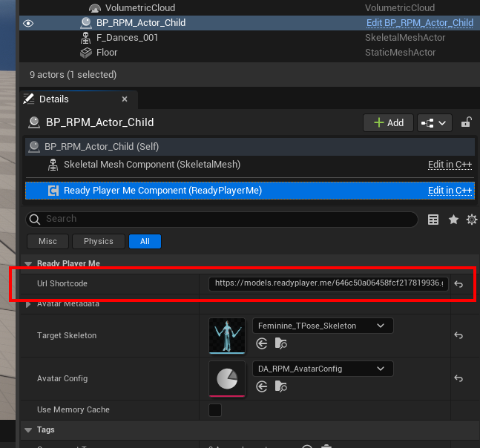
Task: Open the Feminine_TPose_Skeleton dropdown
Action: pos(323,326)
